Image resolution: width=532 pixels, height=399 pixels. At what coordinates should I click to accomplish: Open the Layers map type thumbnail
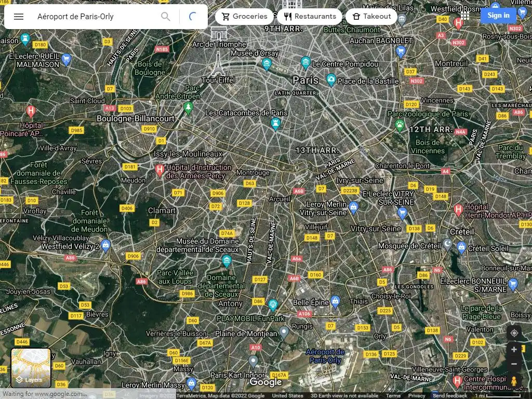31,368
